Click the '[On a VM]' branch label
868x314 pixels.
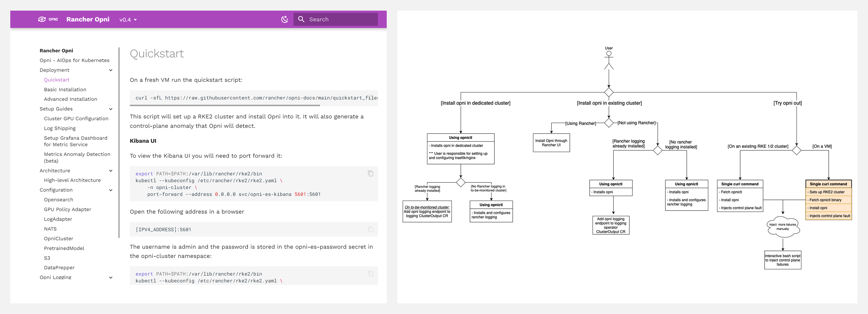[822, 146]
